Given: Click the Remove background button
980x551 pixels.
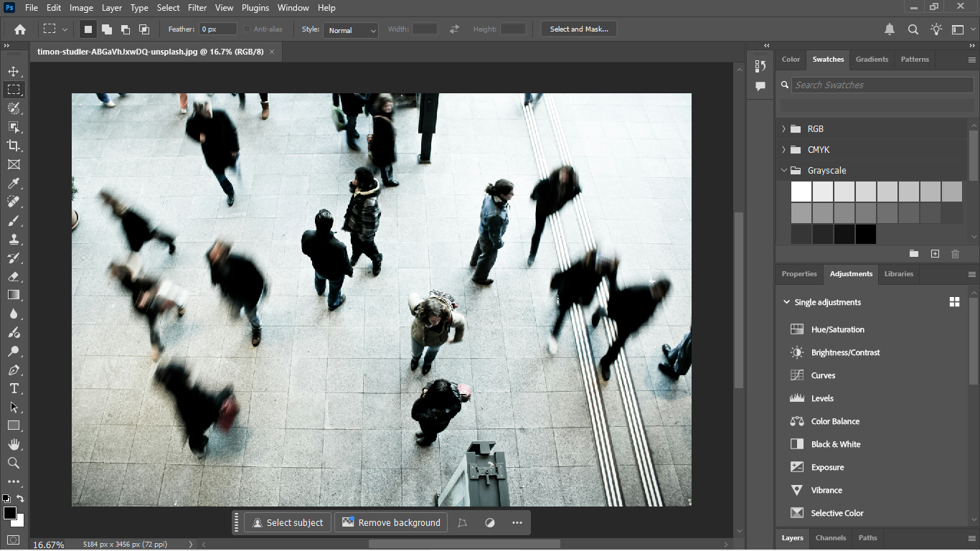Looking at the screenshot, I should 391,522.
